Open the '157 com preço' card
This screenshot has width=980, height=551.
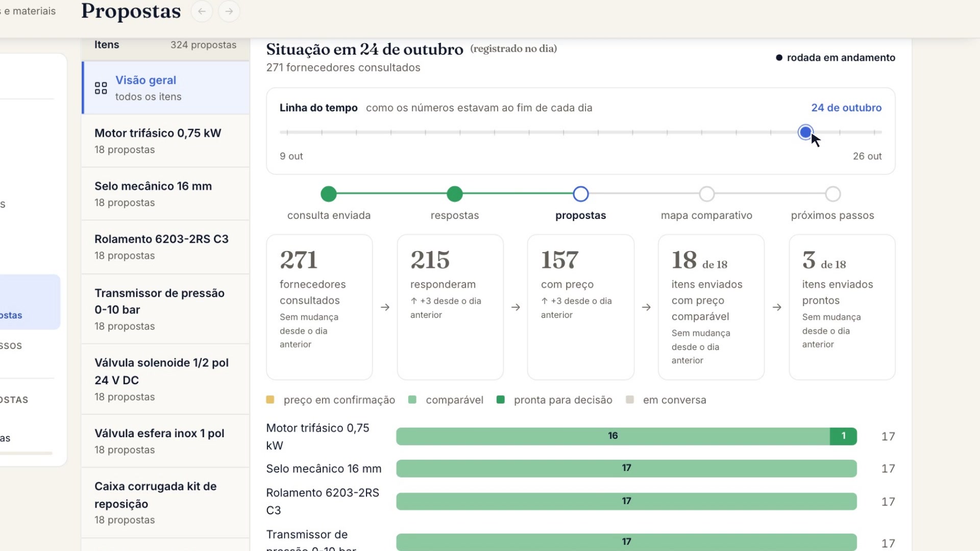click(x=581, y=307)
